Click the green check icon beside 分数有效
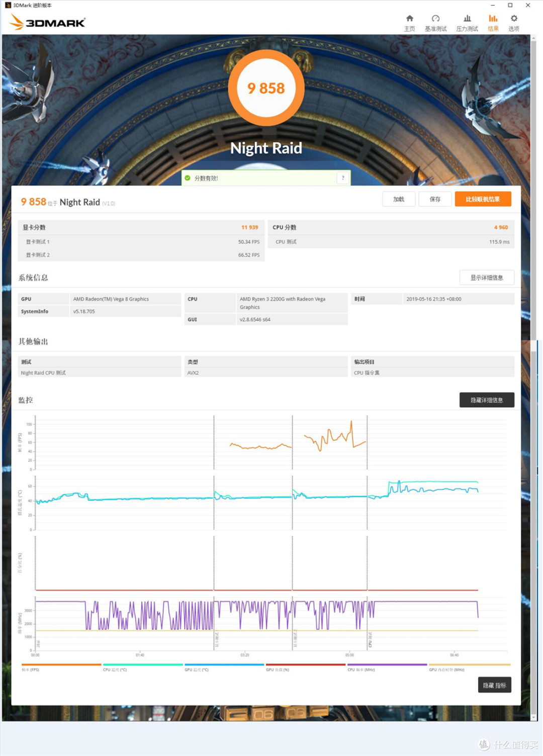Viewport: 543px width, 756px height. [188, 178]
